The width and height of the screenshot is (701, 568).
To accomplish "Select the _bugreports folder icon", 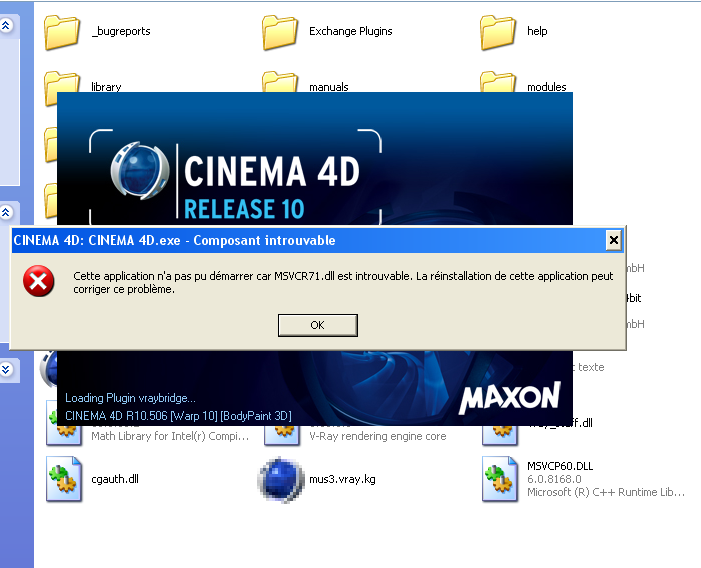I will (62, 32).
